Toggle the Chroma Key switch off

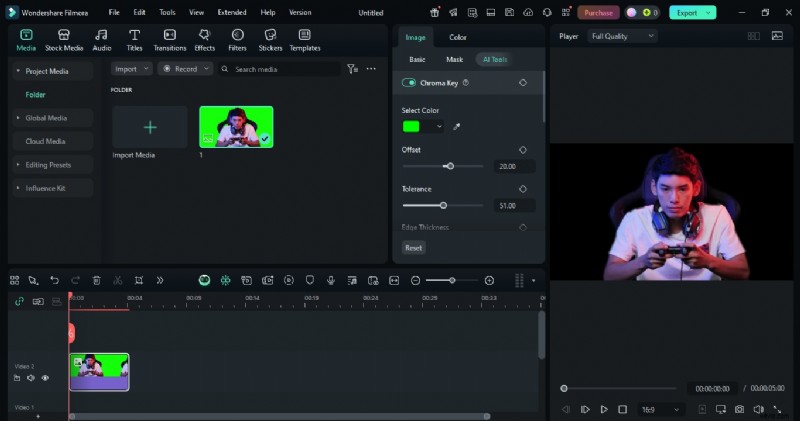(409, 83)
